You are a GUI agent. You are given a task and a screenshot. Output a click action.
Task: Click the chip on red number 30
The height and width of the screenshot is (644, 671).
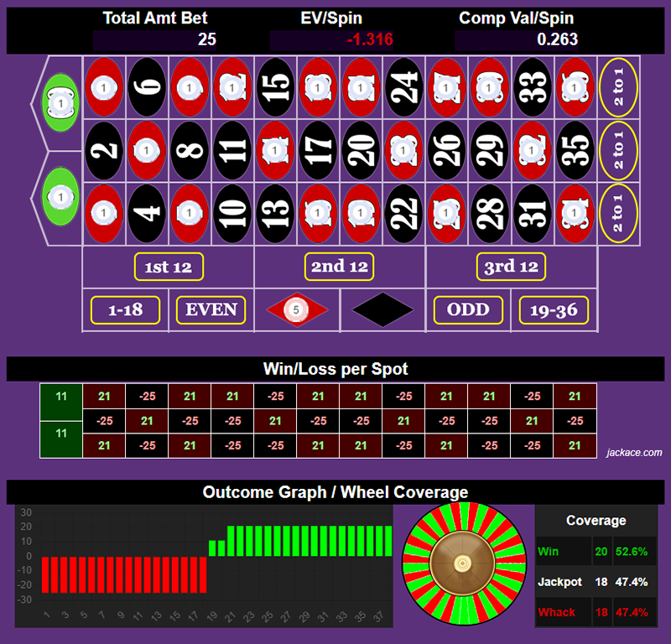click(489, 88)
